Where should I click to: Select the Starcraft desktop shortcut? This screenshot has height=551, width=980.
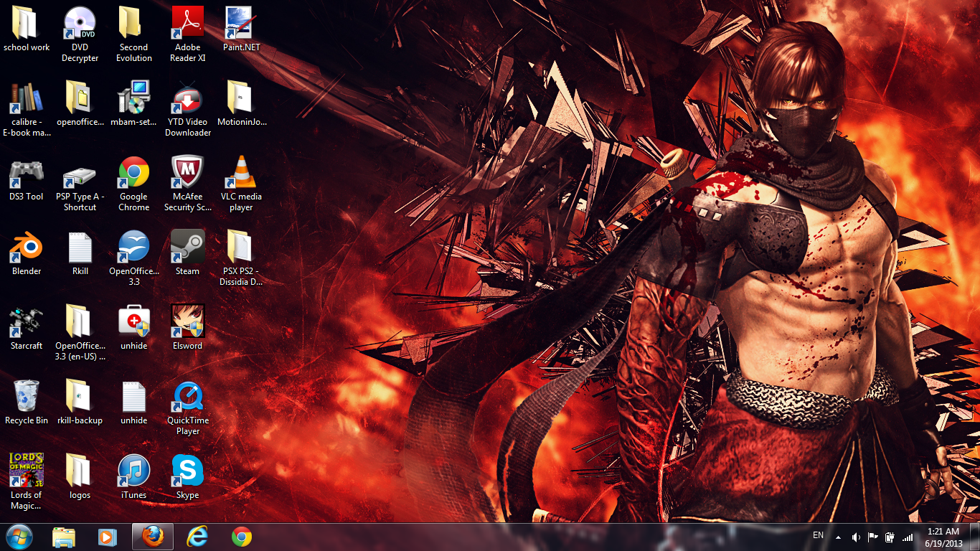point(27,321)
